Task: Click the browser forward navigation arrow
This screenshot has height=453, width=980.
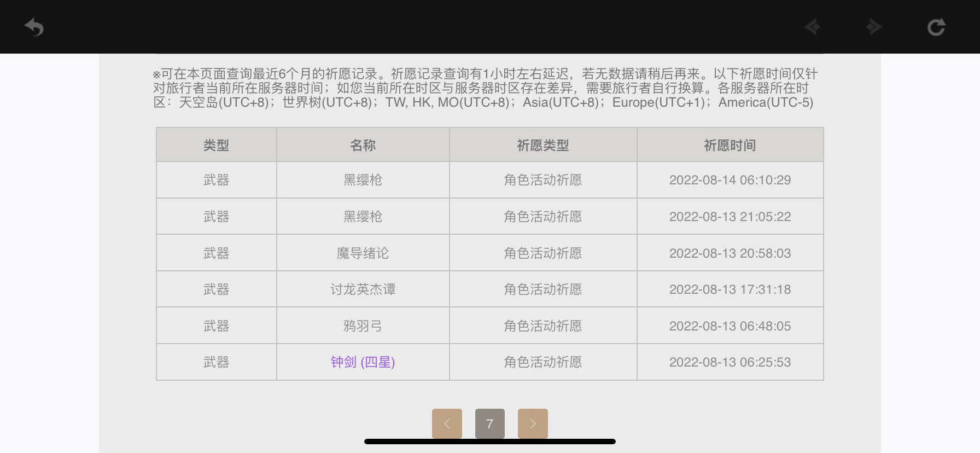Action: pyautogui.click(x=874, y=27)
